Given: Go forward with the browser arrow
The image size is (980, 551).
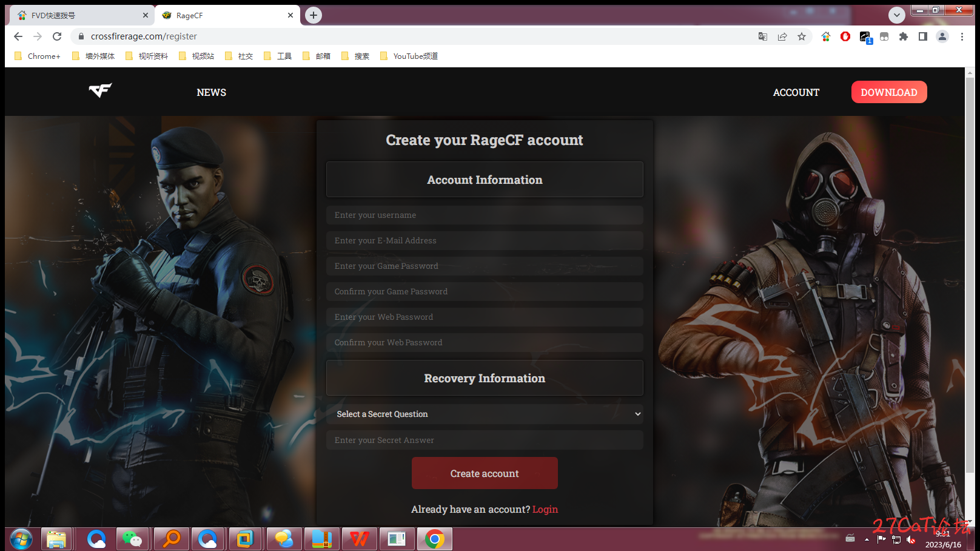Looking at the screenshot, I should coord(38,36).
